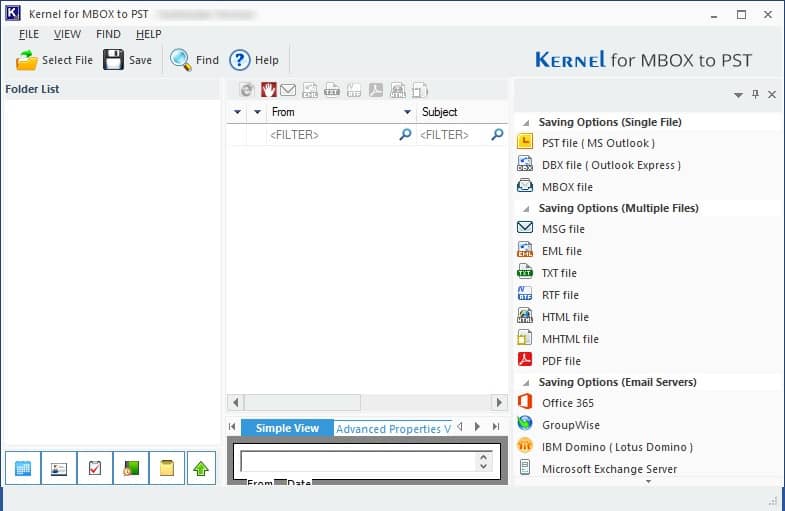Click the PDF file Acrobat icon
785x511 pixels.
coord(525,360)
